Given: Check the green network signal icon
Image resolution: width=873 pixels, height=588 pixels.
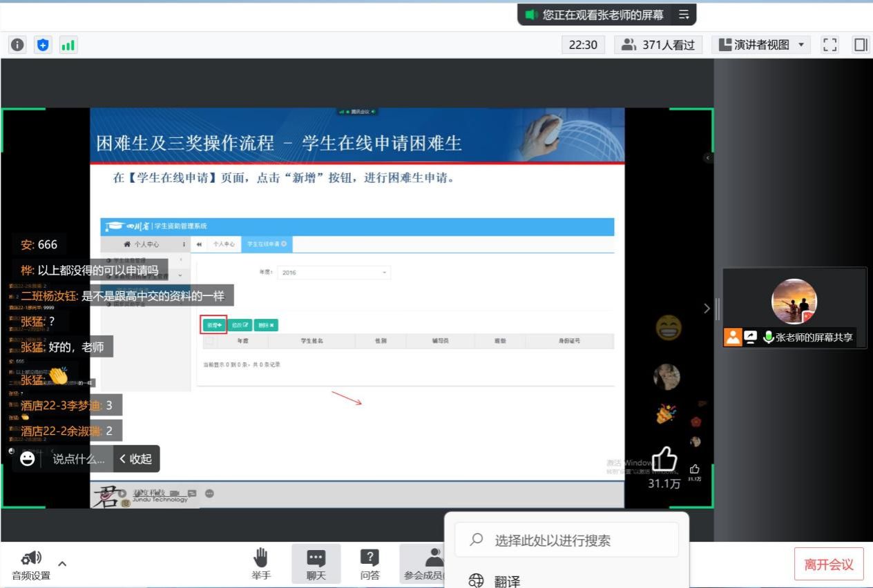Looking at the screenshot, I should click(x=68, y=45).
